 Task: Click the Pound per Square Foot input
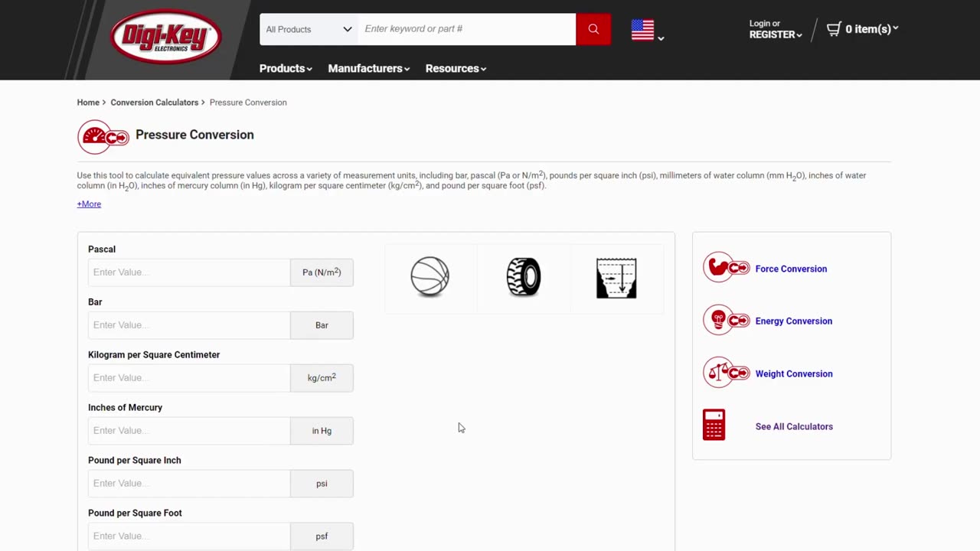coord(189,536)
